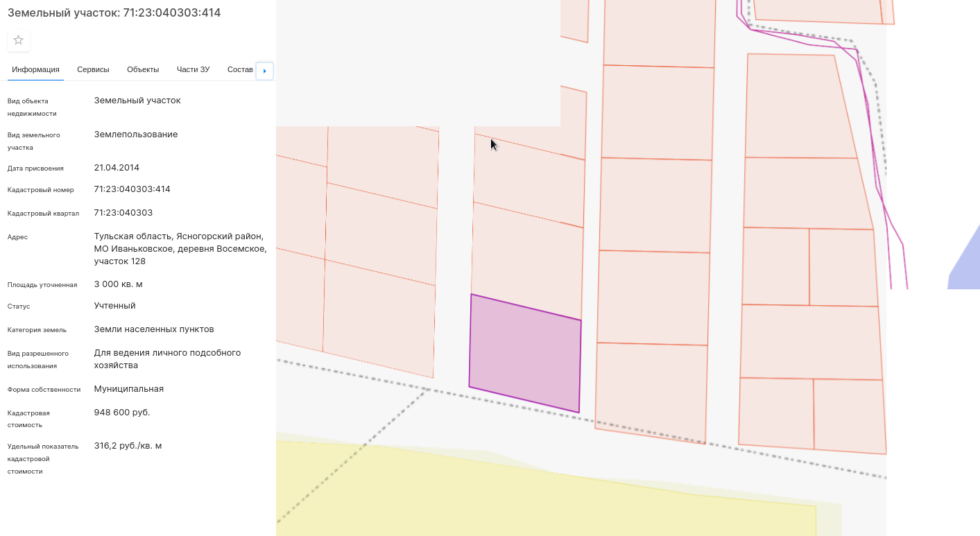This screenshot has height=536, width=980.
Task: Switch to the Информация tab
Action: click(x=35, y=69)
